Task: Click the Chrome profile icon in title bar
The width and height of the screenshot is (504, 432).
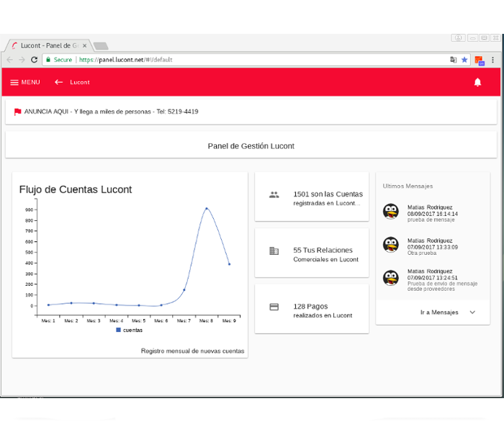Action: tap(458, 38)
